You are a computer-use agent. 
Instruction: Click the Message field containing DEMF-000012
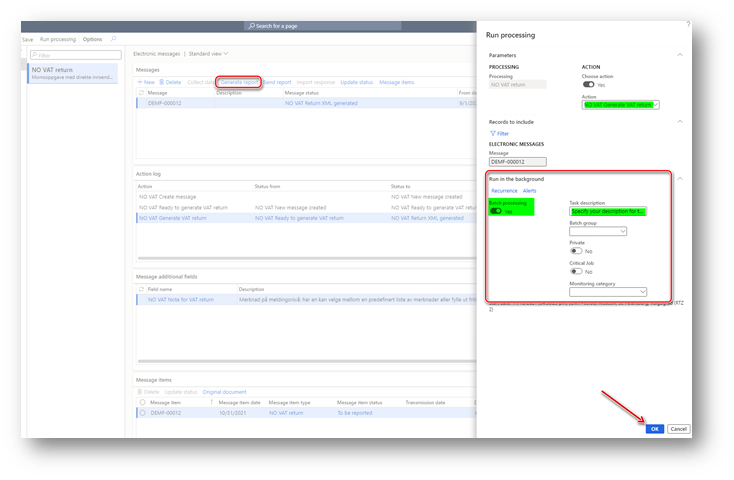pyautogui.click(x=517, y=162)
